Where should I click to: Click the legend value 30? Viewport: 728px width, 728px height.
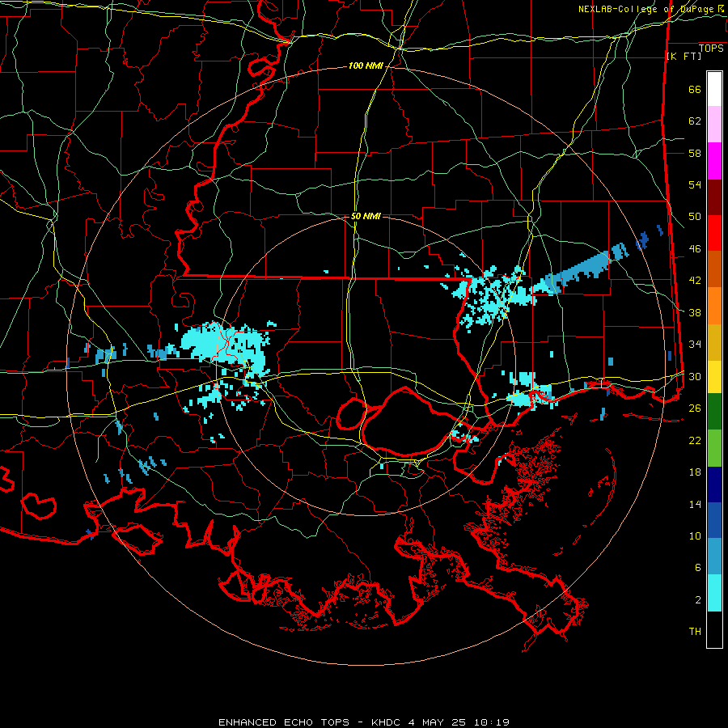tap(695, 376)
